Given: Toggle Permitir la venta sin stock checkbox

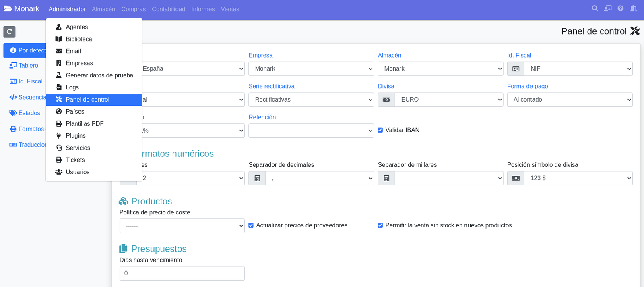Looking at the screenshot, I should tap(380, 225).
